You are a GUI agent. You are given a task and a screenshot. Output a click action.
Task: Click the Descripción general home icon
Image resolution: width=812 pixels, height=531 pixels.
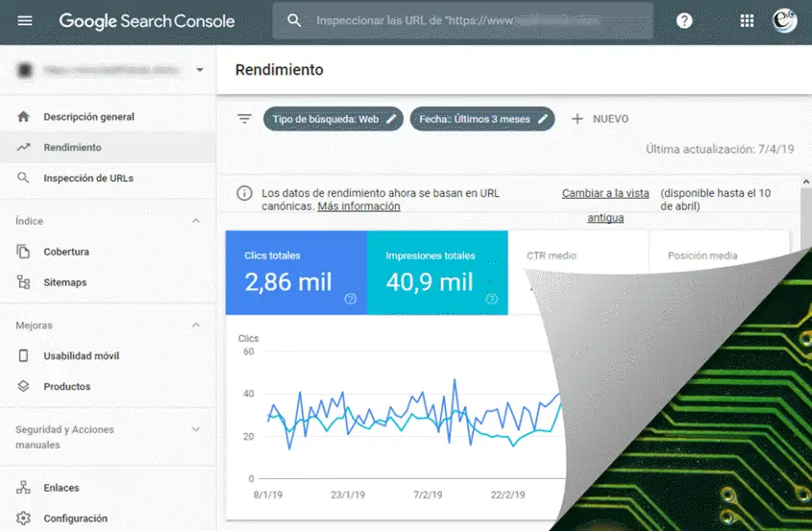[x=23, y=116]
